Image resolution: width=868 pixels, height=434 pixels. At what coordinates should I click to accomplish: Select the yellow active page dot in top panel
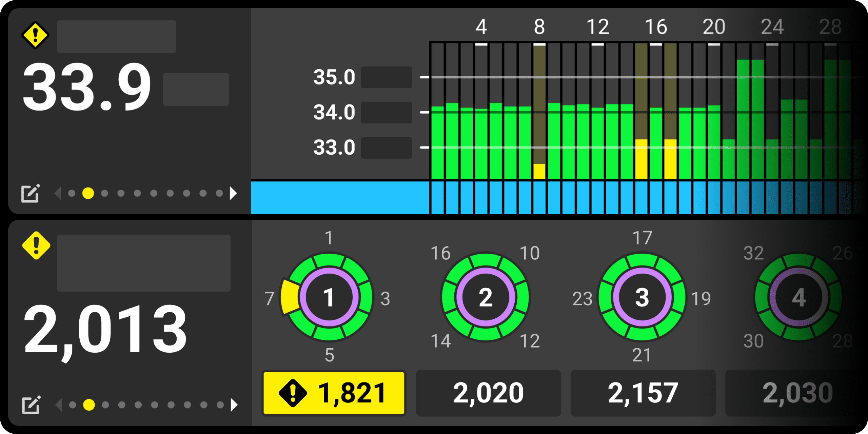click(88, 193)
